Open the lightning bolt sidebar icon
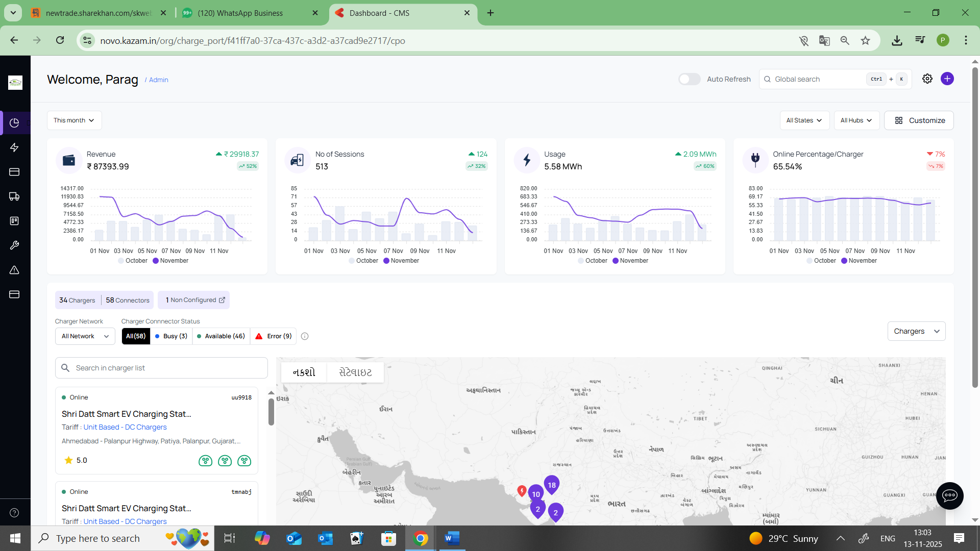 14,147
